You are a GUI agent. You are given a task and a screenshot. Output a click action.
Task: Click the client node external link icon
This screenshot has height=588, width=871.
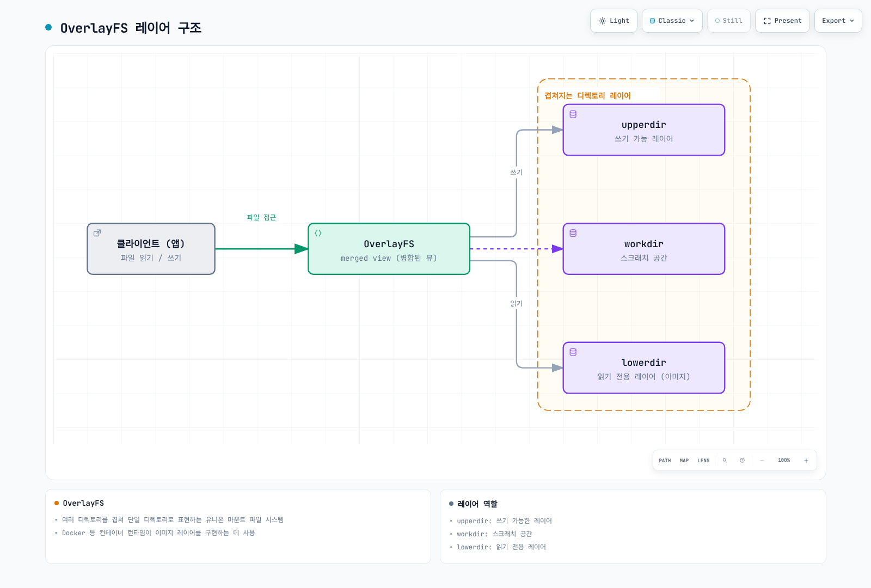point(97,233)
